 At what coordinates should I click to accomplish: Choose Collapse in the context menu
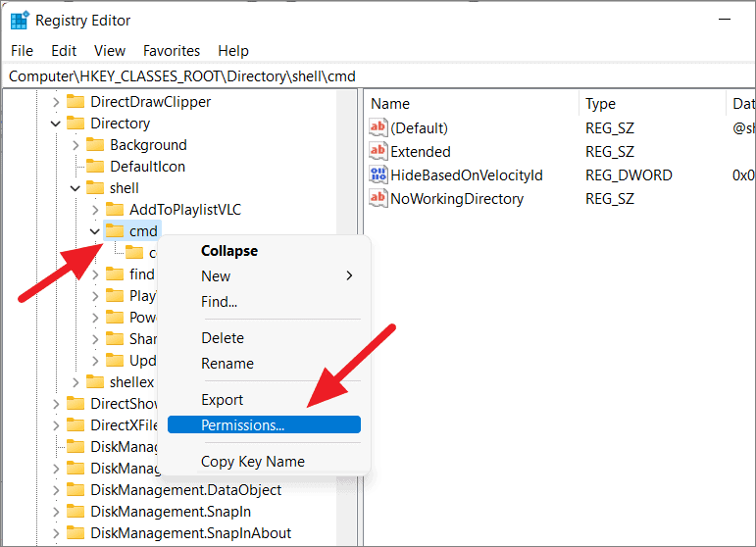click(x=264, y=251)
